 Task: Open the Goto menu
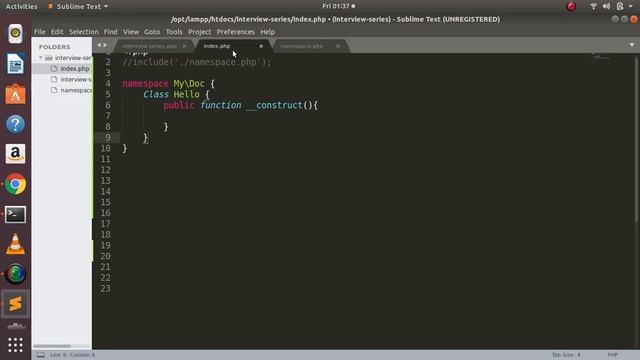pos(152,32)
